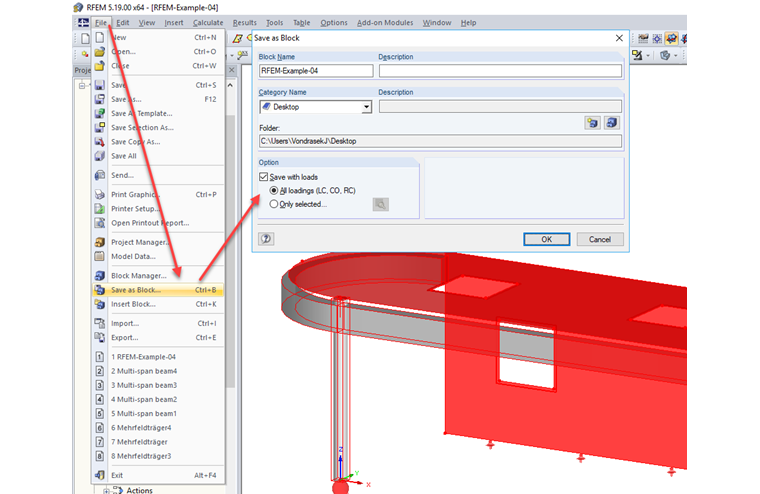Click the Save As Template icon
Screen dimensions: 760x494
point(100,113)
